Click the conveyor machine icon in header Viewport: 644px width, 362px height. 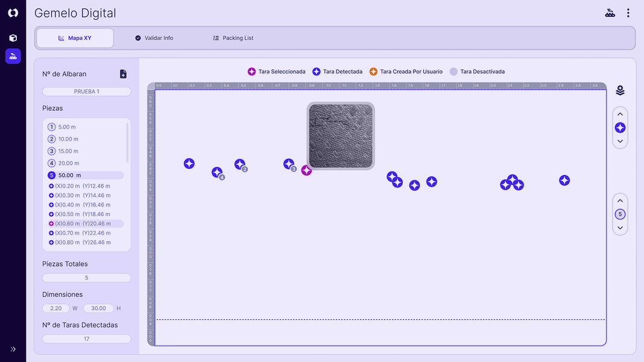610,13
